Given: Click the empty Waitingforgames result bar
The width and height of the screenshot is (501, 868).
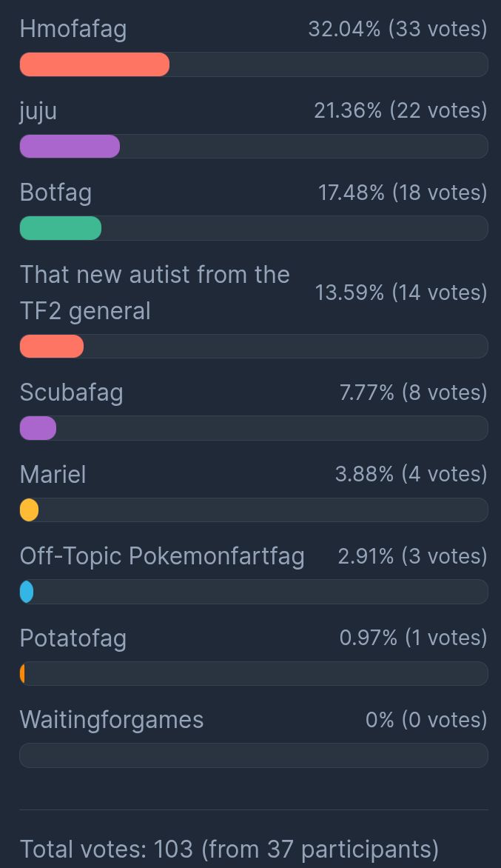Looking at the screenshot, I should (254, 755).
